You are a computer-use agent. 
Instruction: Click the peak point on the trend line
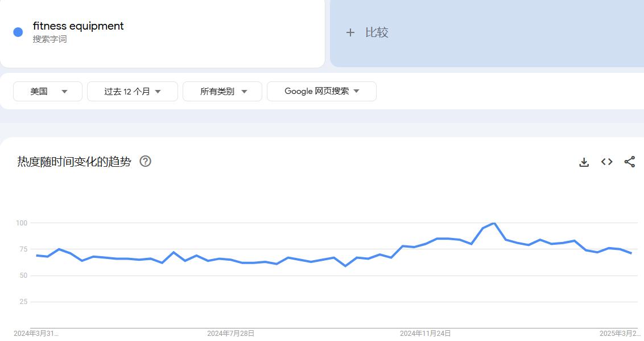494,224
